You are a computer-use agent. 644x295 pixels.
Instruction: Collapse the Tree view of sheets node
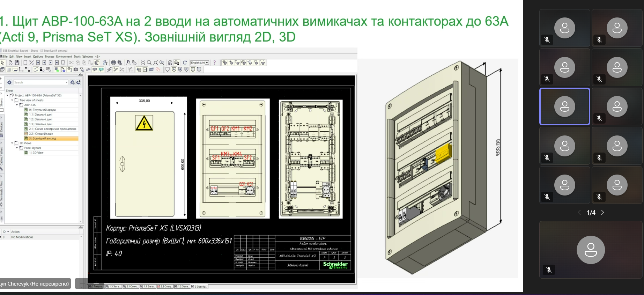(12, 100)
